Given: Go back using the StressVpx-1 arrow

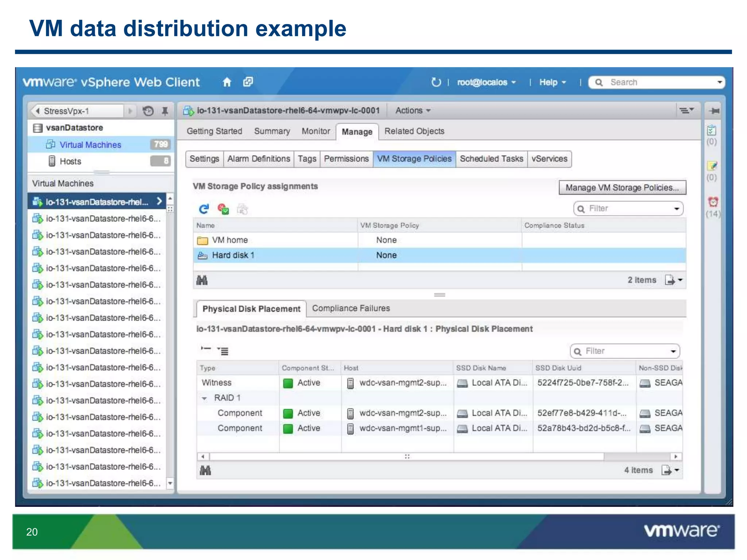Looking at the screenshot, I should coord(37,111).
